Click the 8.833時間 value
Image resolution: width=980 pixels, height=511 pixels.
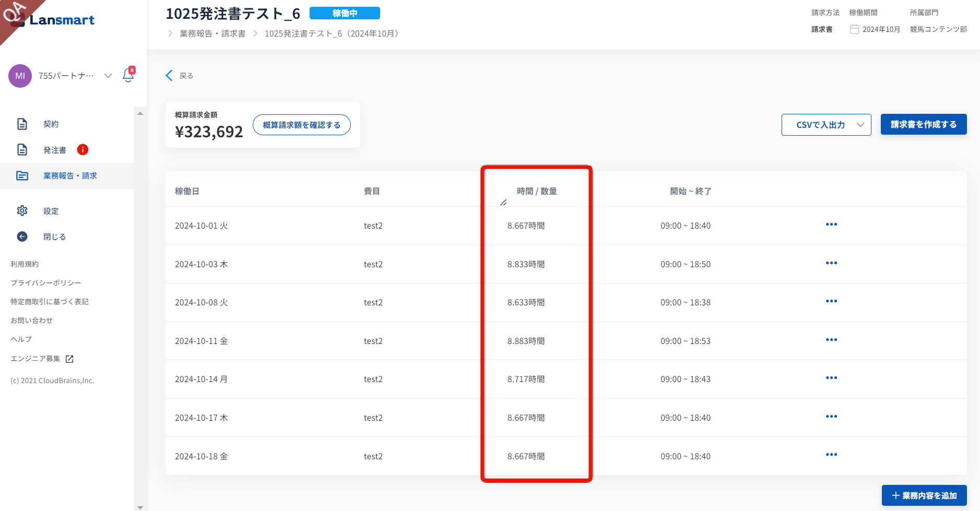[x=526, y=264]
